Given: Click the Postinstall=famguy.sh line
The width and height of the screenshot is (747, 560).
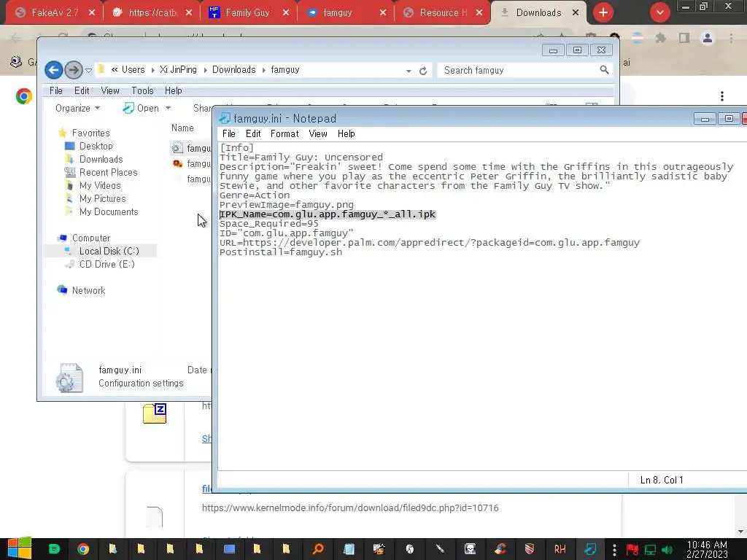Looking at the screenshot, I should (x=281, y=252).
